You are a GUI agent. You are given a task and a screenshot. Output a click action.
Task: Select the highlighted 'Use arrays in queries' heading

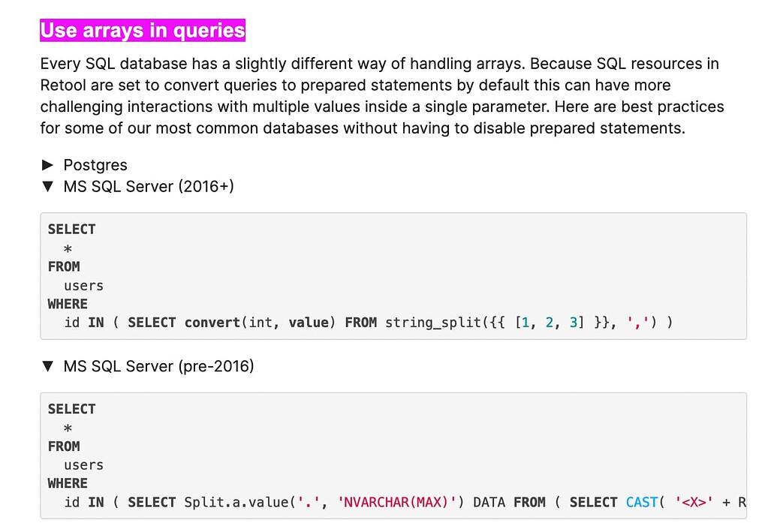click(x=142, y=30)
